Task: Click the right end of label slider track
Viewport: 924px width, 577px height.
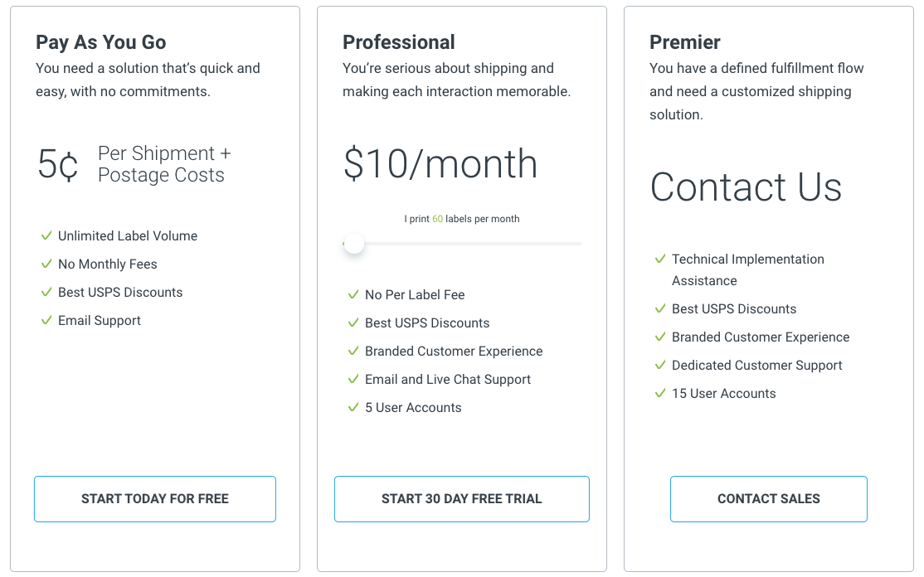Action: tap(579, 244)
